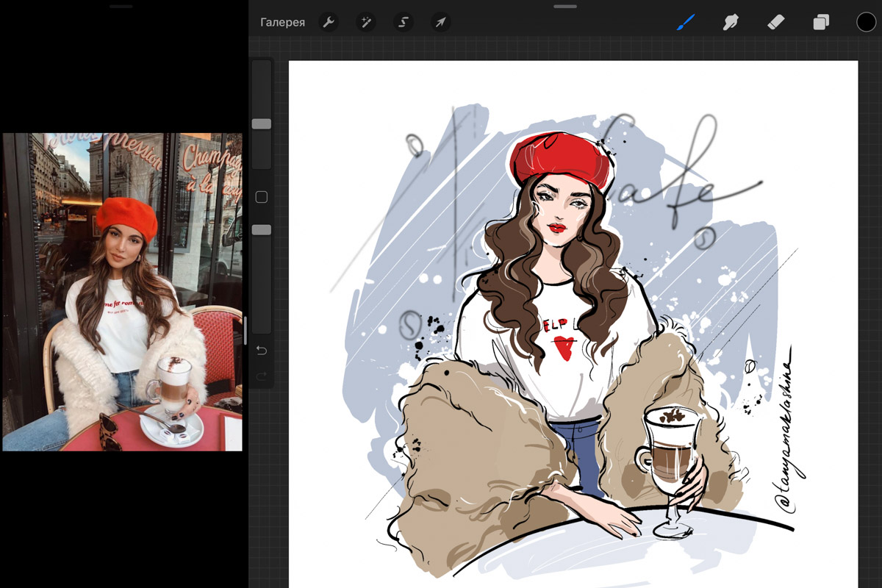Select the Brush tool
Viewport: 882px width, 588px height.
point(685,22)
